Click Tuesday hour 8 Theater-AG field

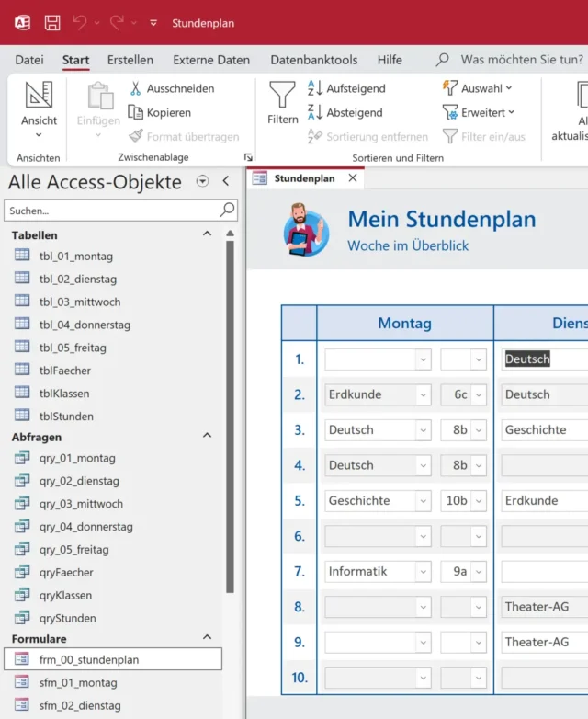(x=545, y=607)
